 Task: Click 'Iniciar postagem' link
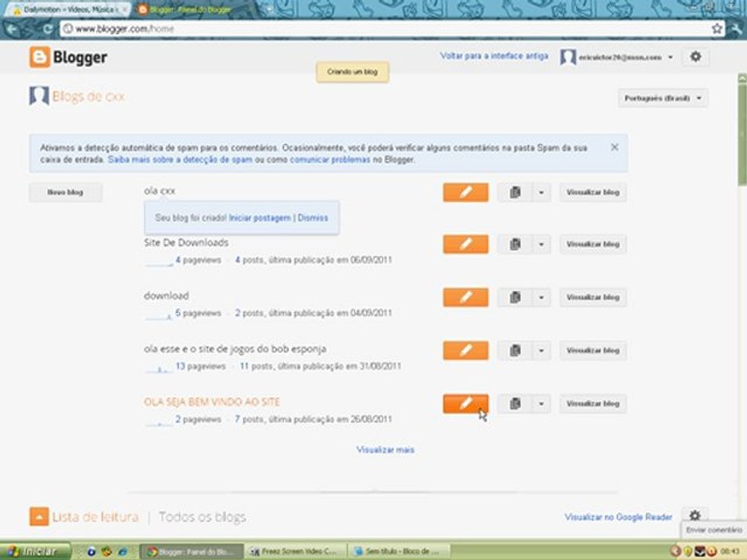click(260, 218)
